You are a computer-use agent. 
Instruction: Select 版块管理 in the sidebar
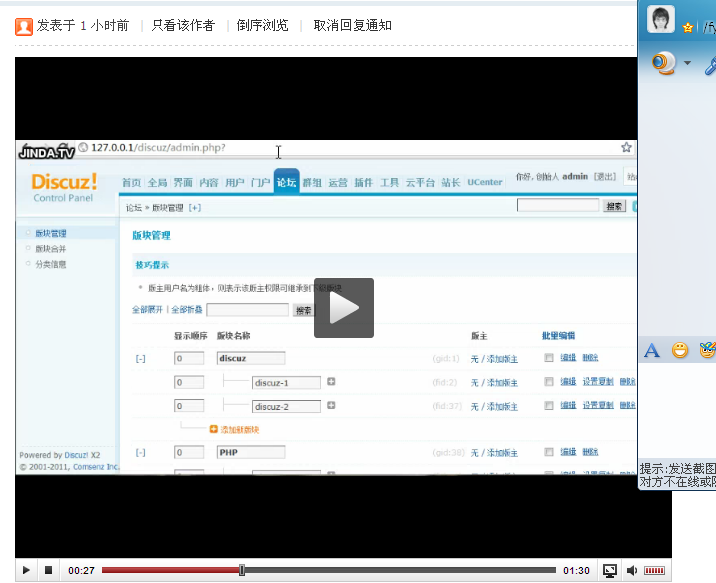click(x=51, y=233)
